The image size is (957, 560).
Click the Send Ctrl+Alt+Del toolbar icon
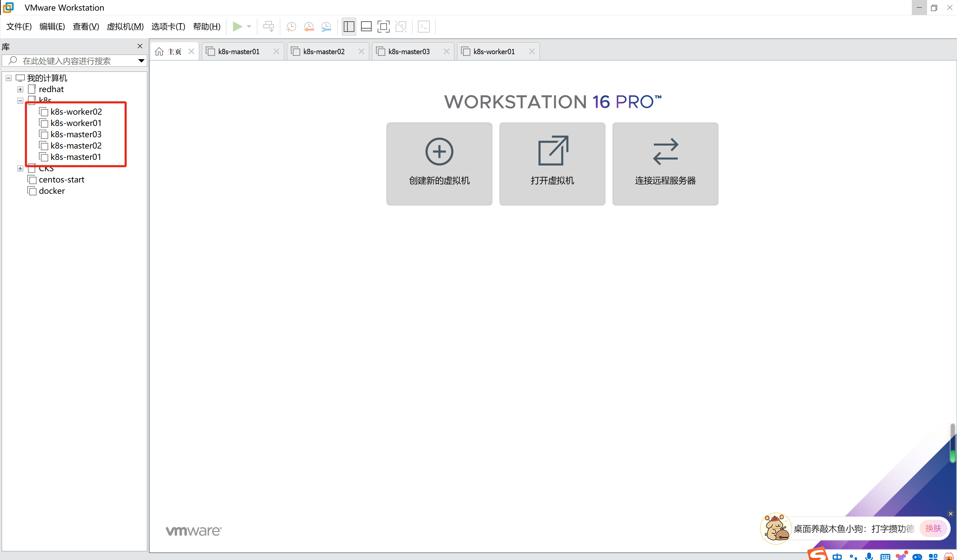pos(269,27)
